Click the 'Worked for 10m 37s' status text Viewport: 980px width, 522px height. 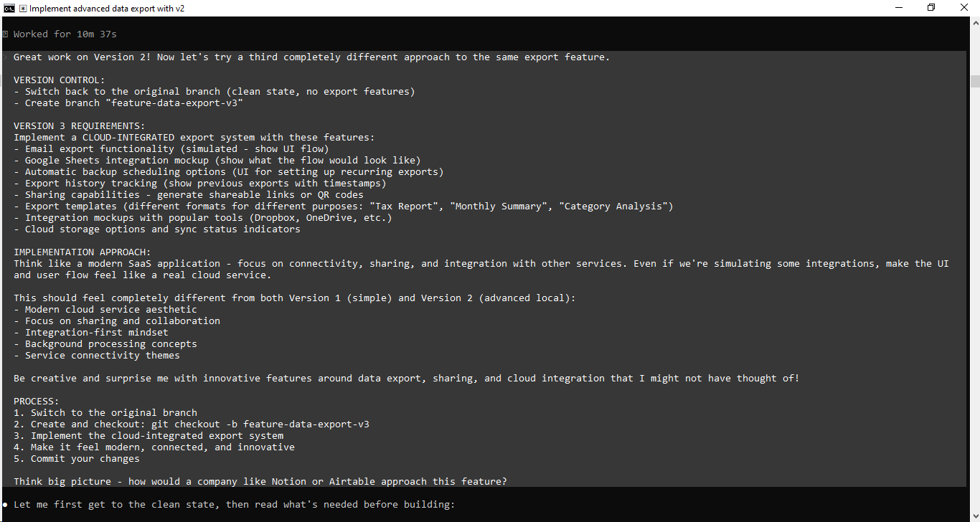point(65,34)
